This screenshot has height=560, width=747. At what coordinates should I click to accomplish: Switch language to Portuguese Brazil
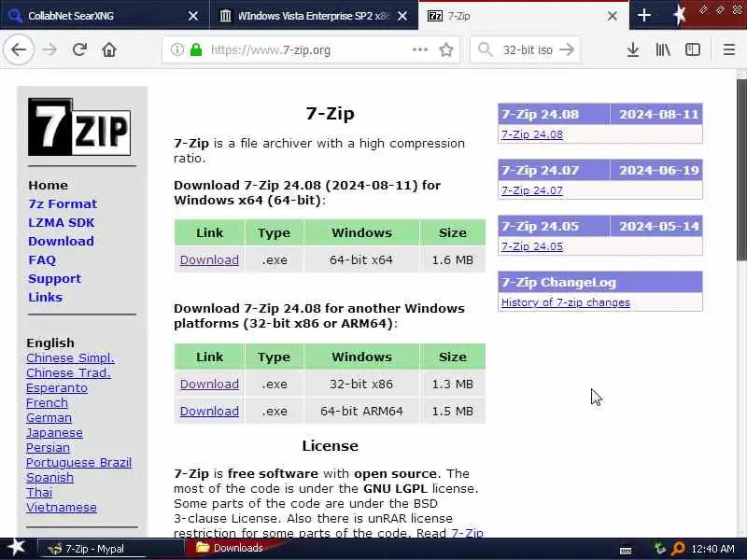pos(78,462)
